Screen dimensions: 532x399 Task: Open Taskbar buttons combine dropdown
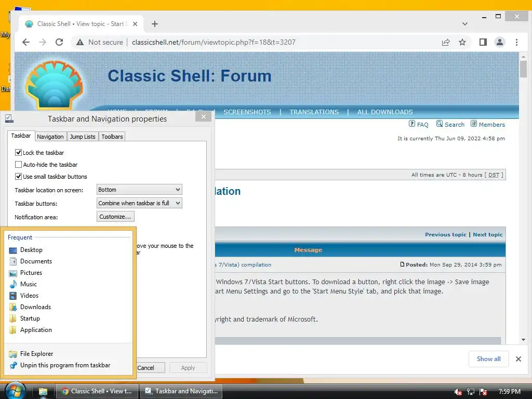[x=139, y=203]
